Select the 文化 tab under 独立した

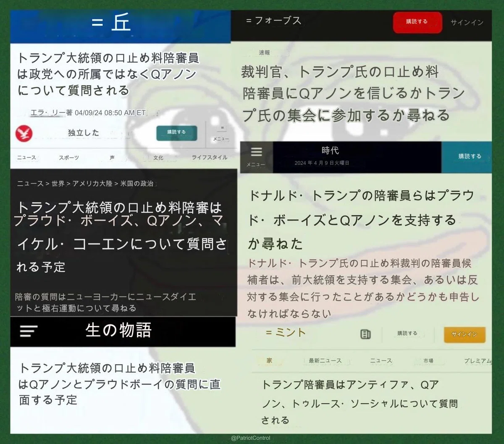158,157
